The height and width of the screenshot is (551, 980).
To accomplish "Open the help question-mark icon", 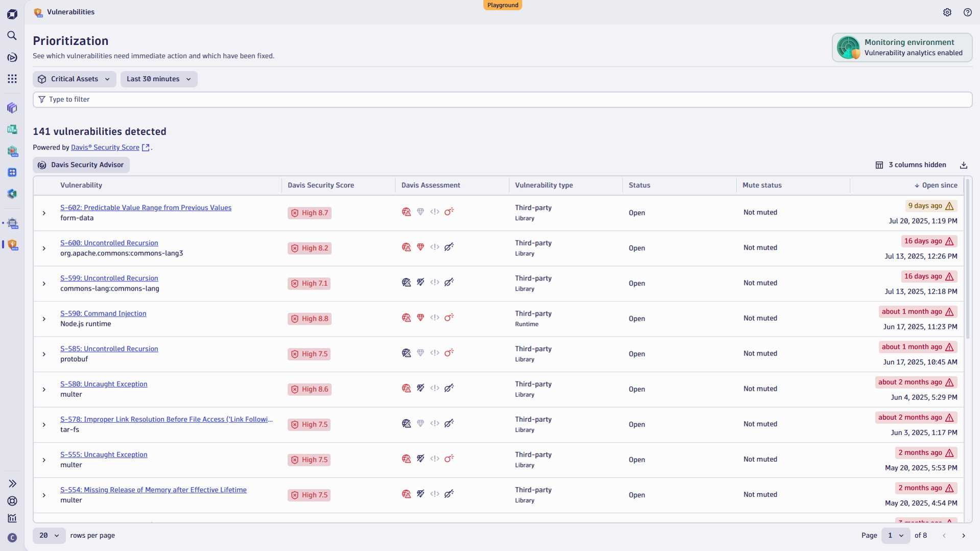I will [x=968, y=12].
